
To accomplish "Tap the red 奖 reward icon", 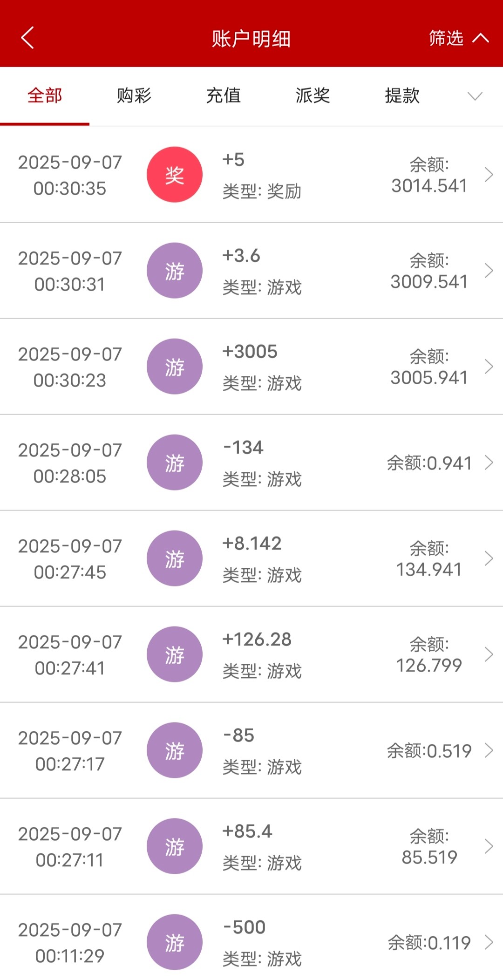I will pyautogui.click(x=175, y=175).
